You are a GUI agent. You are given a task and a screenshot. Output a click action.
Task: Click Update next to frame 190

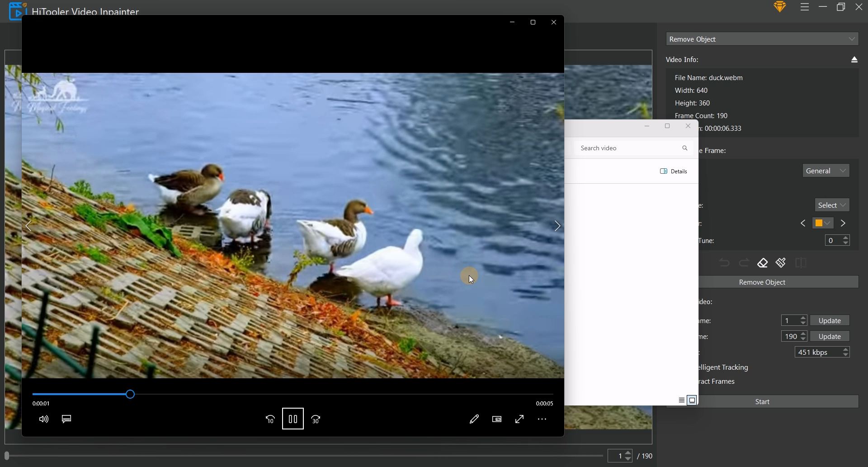click(830, 336)
